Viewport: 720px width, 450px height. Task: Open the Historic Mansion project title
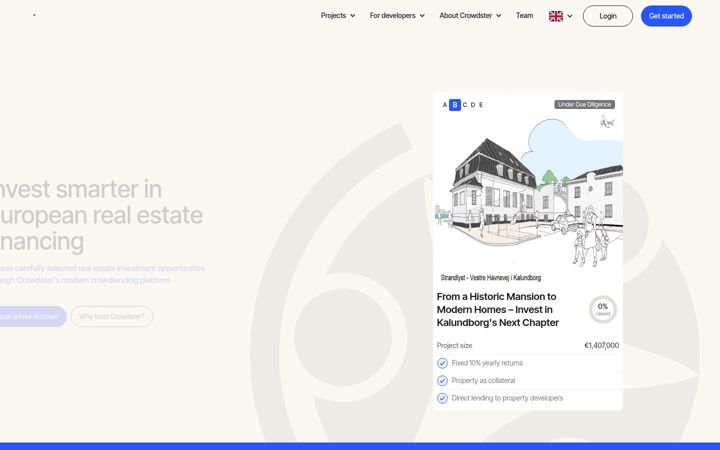point(498,309)
